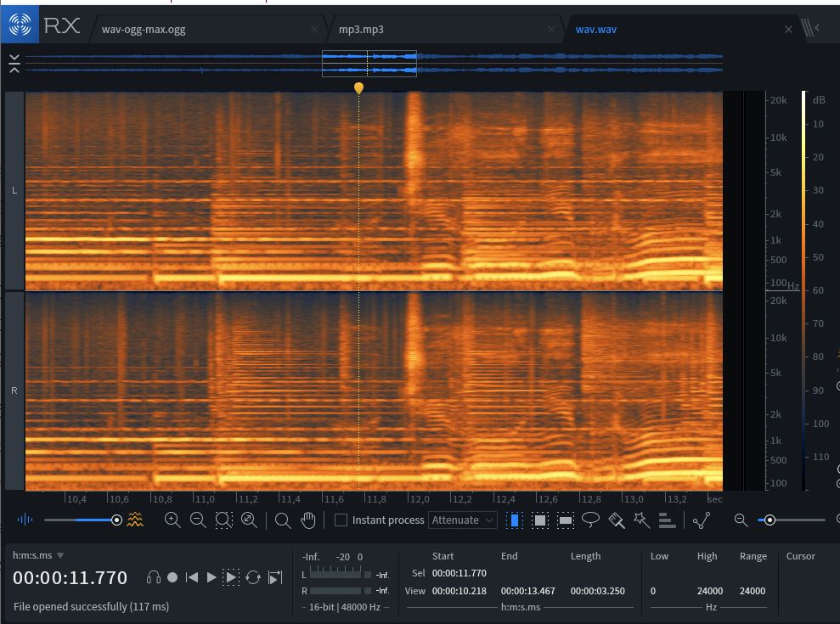Collapse the waveform overview with the arrows
Viewport: 840px width, 624px height.
pos(14,64)
